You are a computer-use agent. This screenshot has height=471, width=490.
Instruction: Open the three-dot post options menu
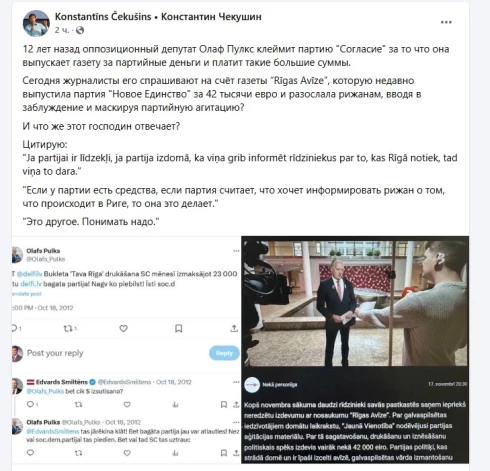click(446, 22)
